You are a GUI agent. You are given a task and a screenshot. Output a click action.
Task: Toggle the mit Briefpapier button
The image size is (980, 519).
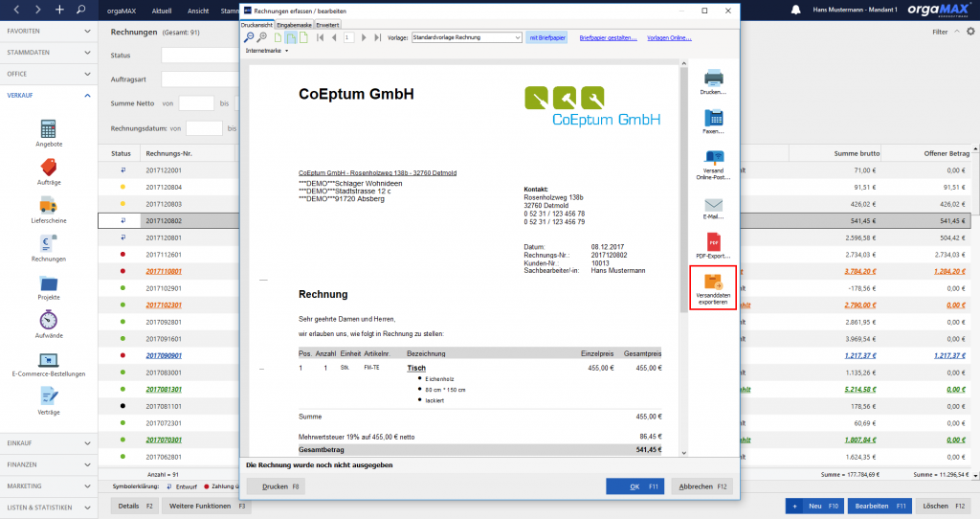546,37
